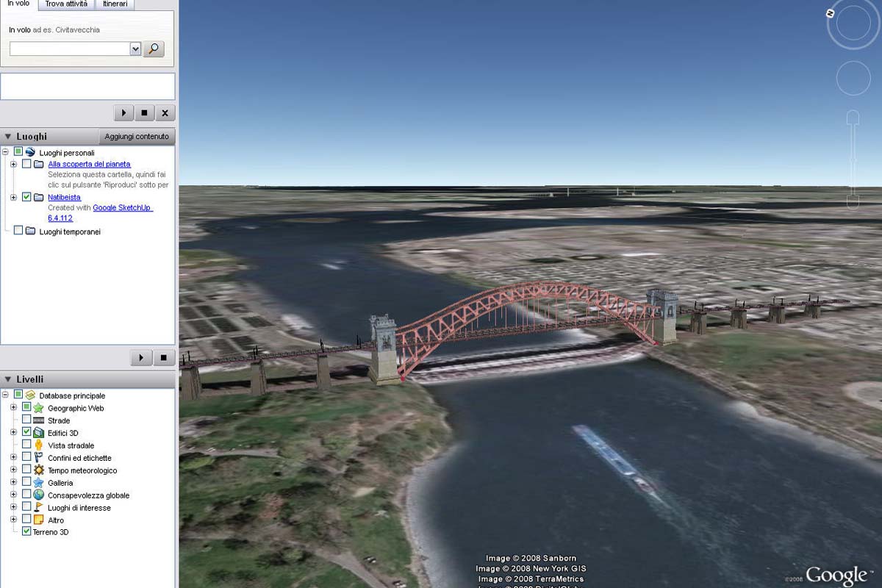The image size is (882, 588).
Task: Stop the search results tour
Action: pyautogui.click(x=145, y=113)
